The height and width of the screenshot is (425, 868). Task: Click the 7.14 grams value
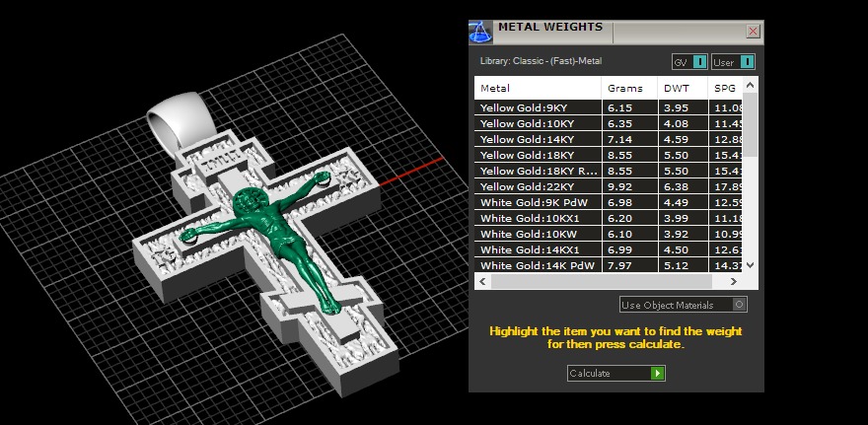[x=619, y=139]
